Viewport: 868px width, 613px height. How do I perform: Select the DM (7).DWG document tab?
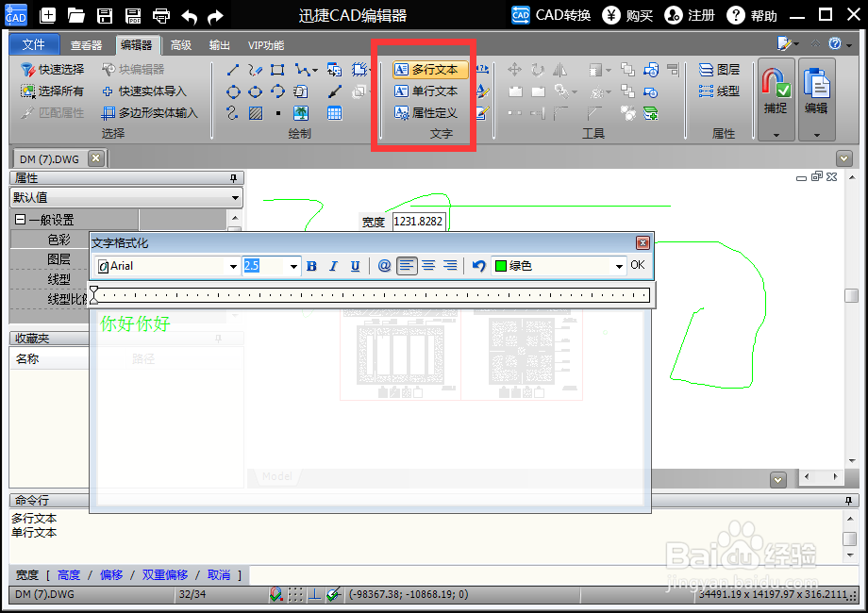tap(49, 159)
